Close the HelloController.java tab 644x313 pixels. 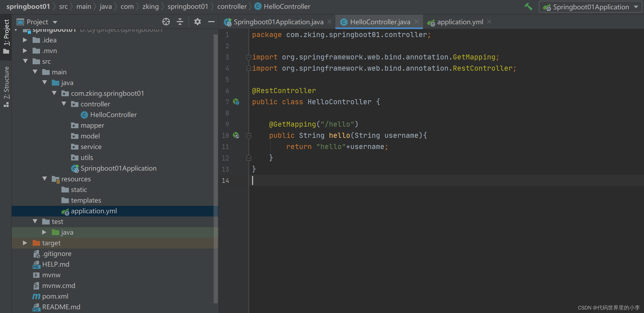pos(417,22)
